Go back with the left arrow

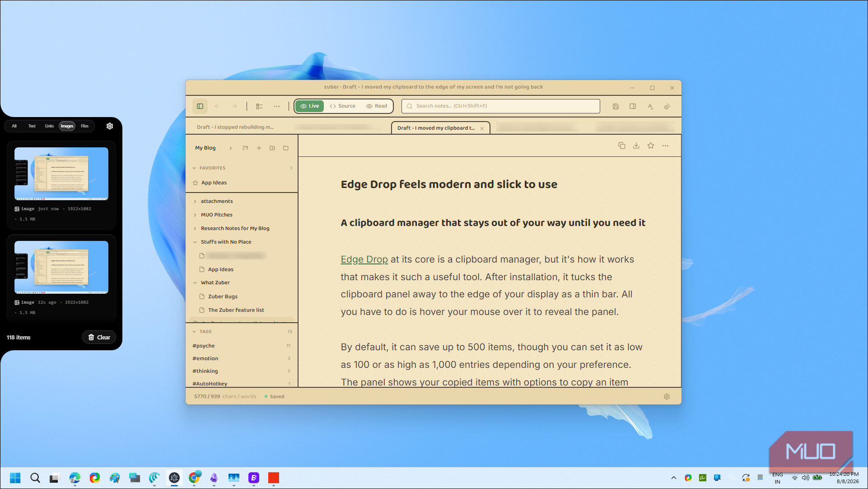(217, 106)
